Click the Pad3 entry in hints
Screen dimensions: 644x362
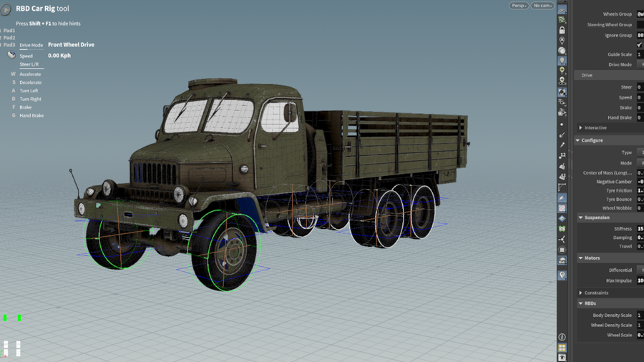tap(9, 45)
